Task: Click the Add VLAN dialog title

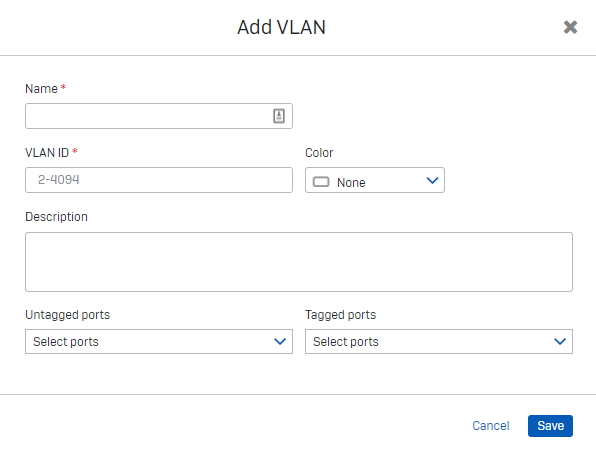Action: point(281,27)
